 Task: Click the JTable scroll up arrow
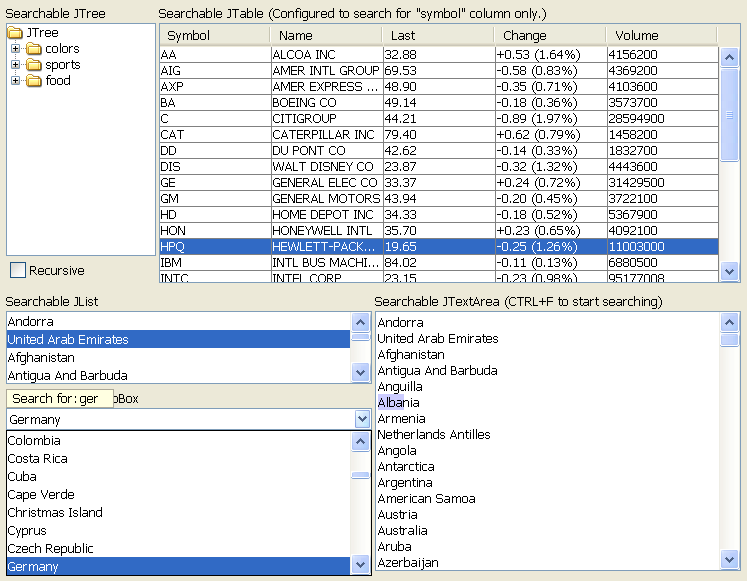point(729,58)
